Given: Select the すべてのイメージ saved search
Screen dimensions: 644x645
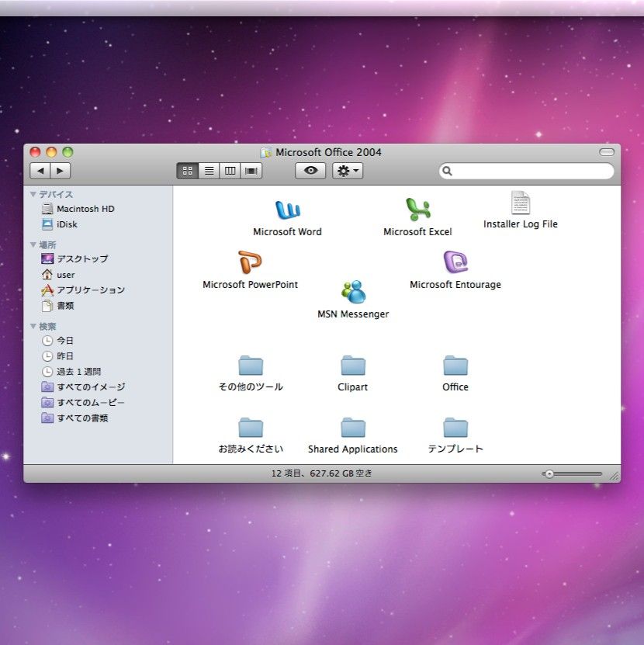Looking at the screenshot, I should click(83, 387).
